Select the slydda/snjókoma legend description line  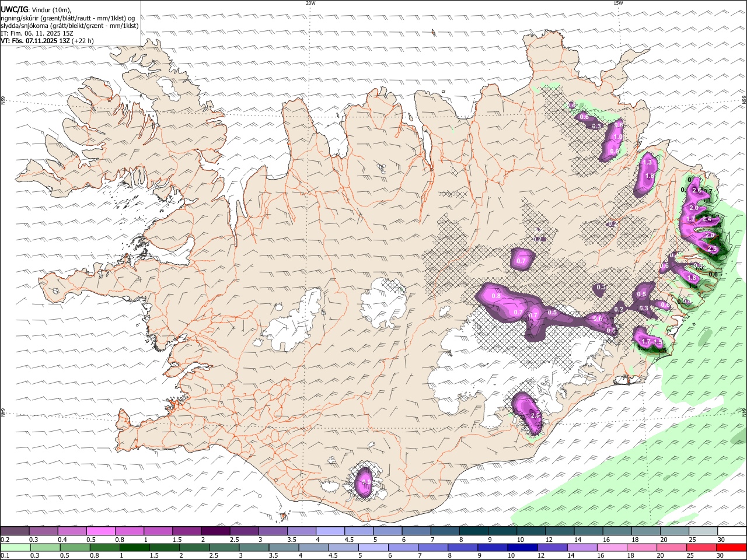pos(69,26)
